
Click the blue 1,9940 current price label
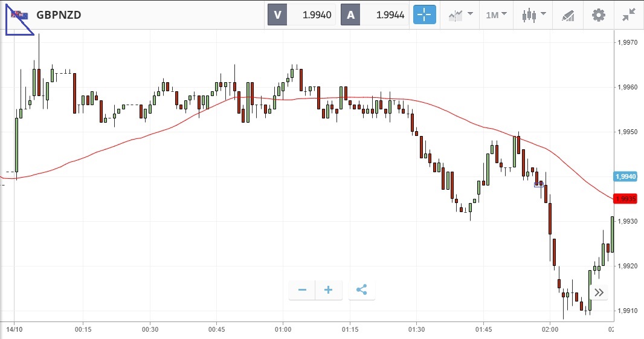(625, 176)
